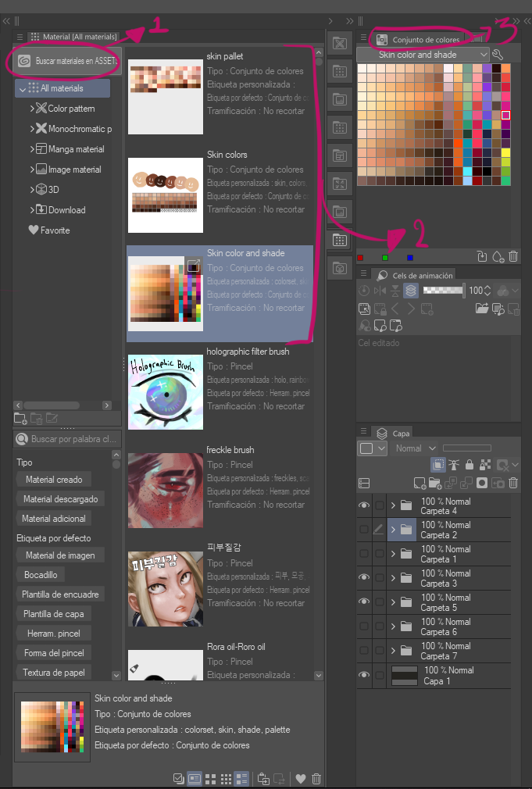Open Material panel hamburger menu
The image size is (532, 789).
click(x=20, y=37)
